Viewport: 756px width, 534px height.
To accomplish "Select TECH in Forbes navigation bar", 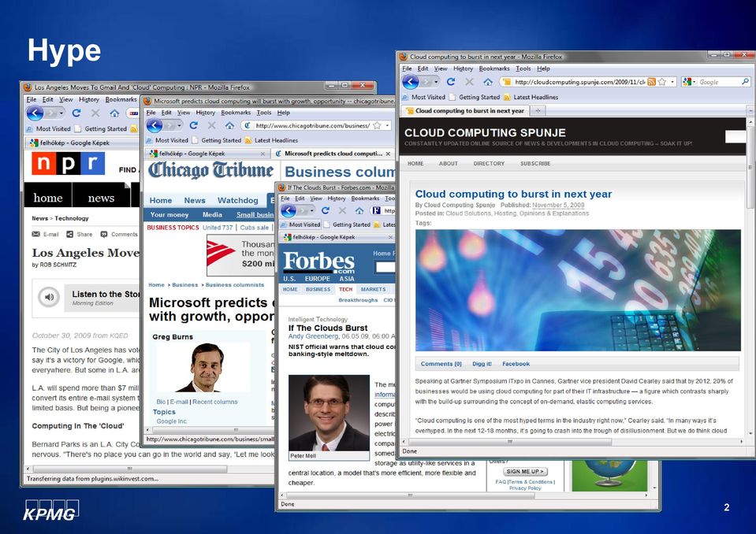I will click(346, 289).
